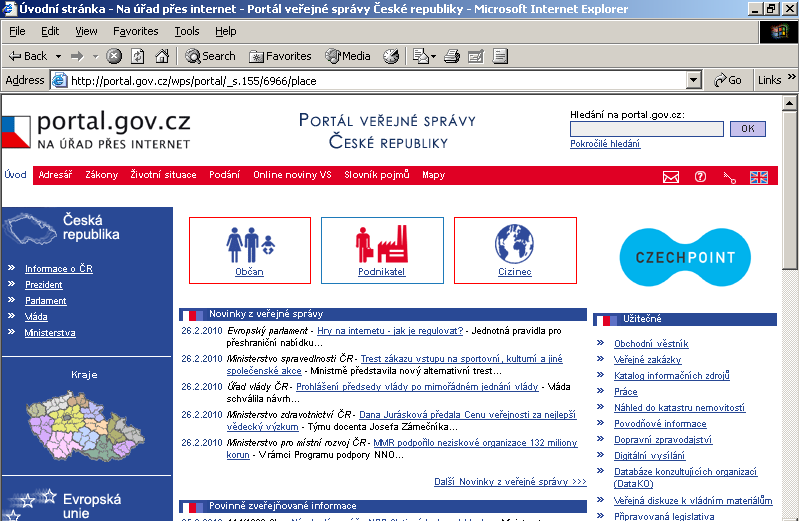Select the Adresář navigation tab
The image size is (799, 521).
[x=55, y=175]
